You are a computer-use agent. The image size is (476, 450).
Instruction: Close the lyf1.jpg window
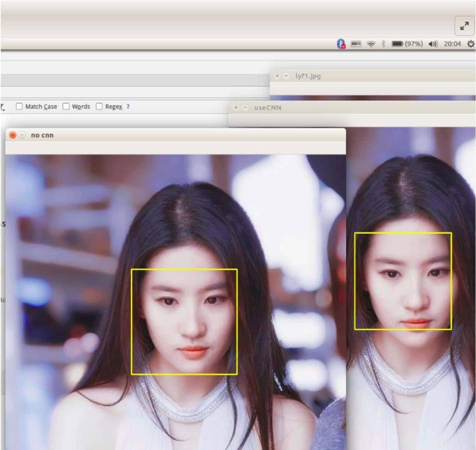pos(277,76)
